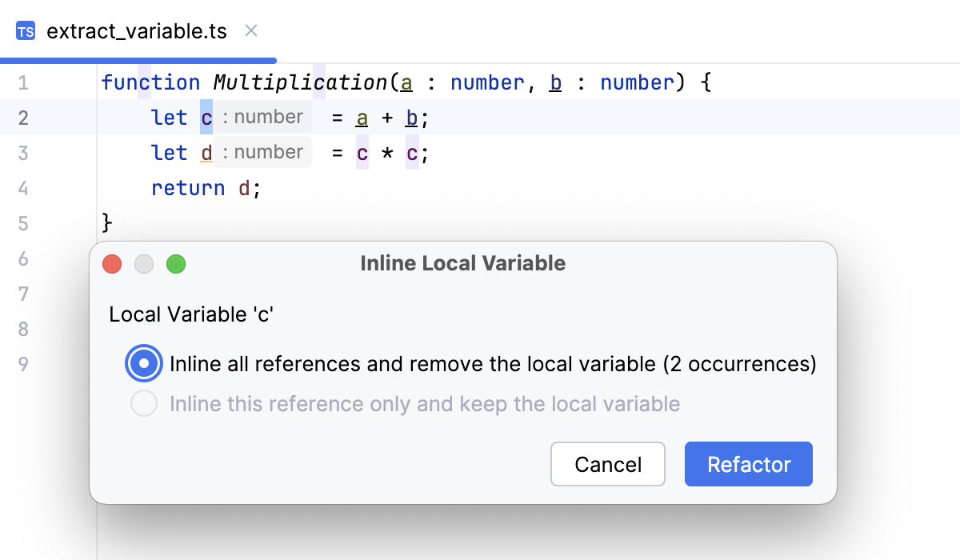Select the extract_variable.ts editor tab
960x560 pixels.
137,31
